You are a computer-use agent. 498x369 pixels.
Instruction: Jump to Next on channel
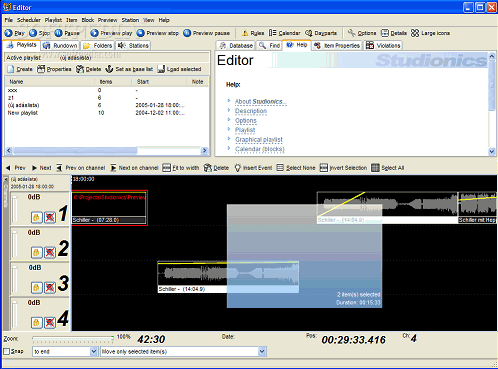pos(134,168)
